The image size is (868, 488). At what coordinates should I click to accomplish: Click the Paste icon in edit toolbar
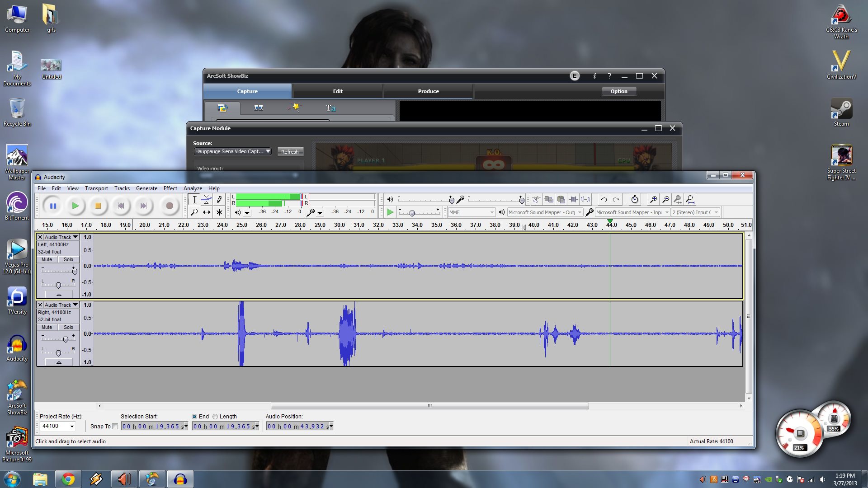coord(561,199)
